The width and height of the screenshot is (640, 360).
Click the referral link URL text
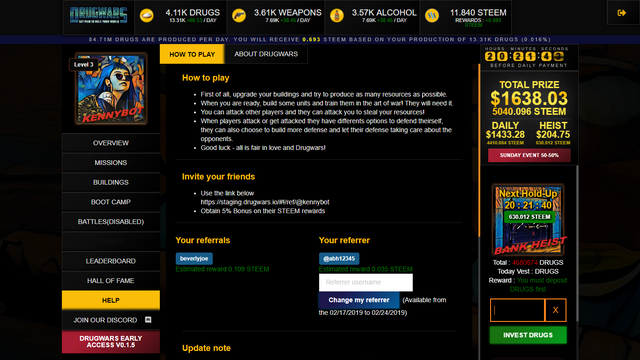[265, 202]
